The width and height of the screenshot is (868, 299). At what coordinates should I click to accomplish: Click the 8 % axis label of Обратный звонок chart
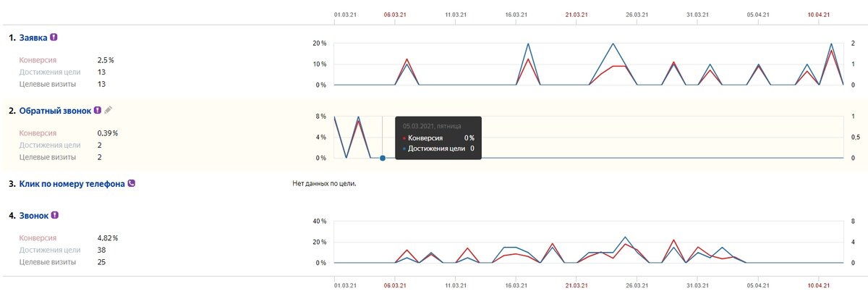coord(321,117)
